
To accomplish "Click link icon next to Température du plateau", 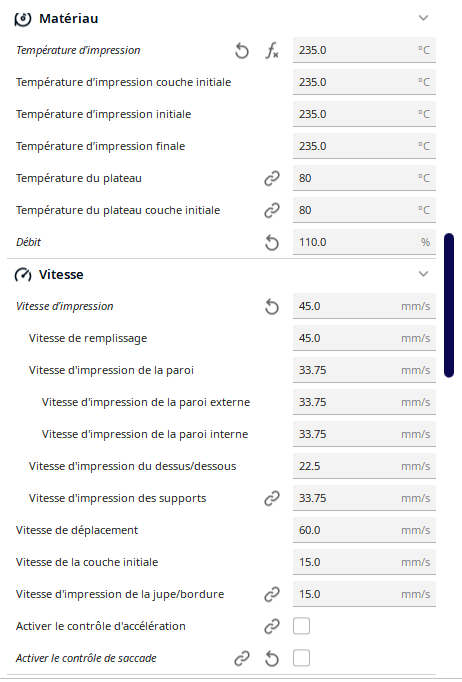I will click(x=272, y=178).
